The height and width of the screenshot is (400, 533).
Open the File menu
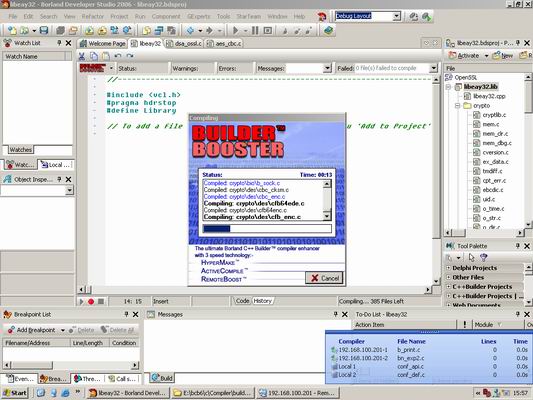13,16
